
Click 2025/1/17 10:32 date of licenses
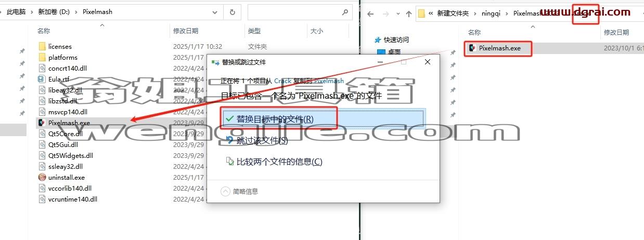tap(198, 47)
